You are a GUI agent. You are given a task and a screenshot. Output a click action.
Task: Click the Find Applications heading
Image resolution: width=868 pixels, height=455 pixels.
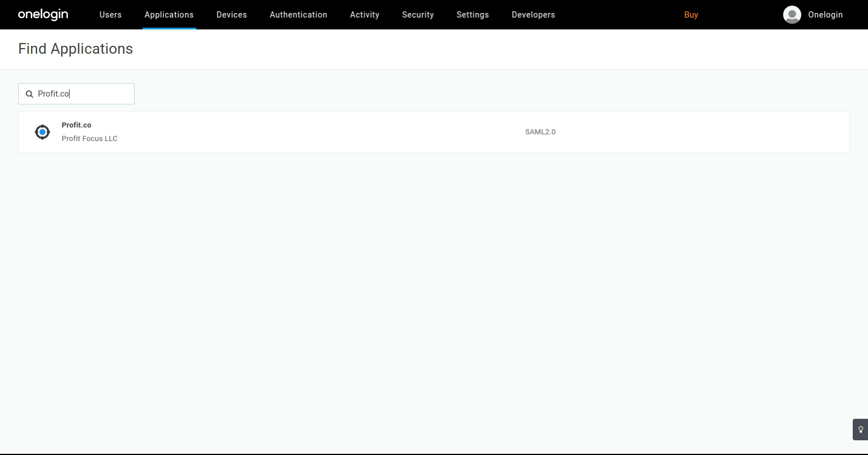(x=75, y=49)
